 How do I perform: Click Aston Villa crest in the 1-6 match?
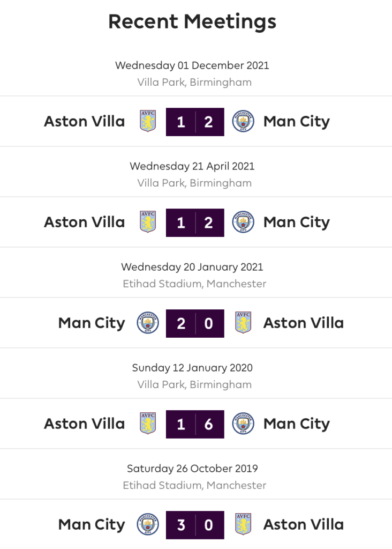[148, 424]
